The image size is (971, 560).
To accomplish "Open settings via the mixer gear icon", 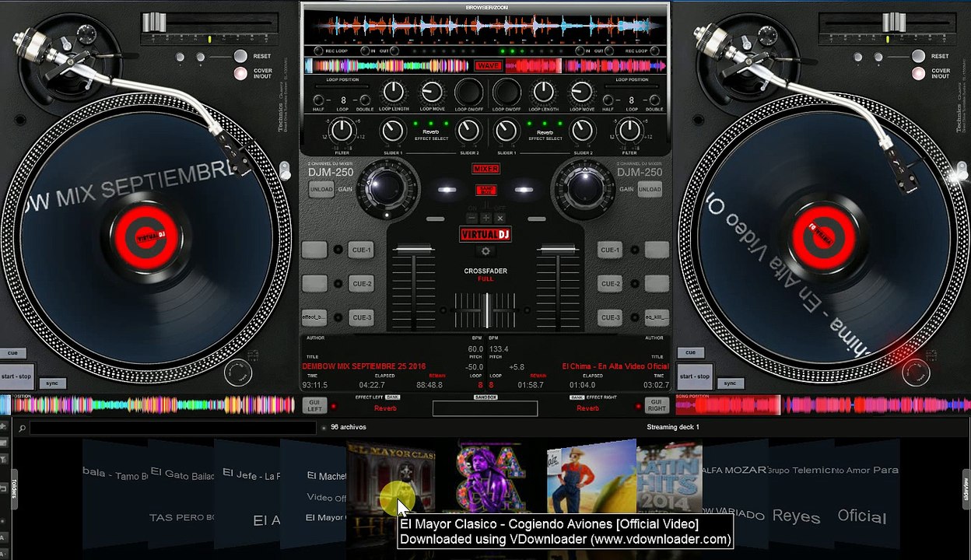I will 485,251.
